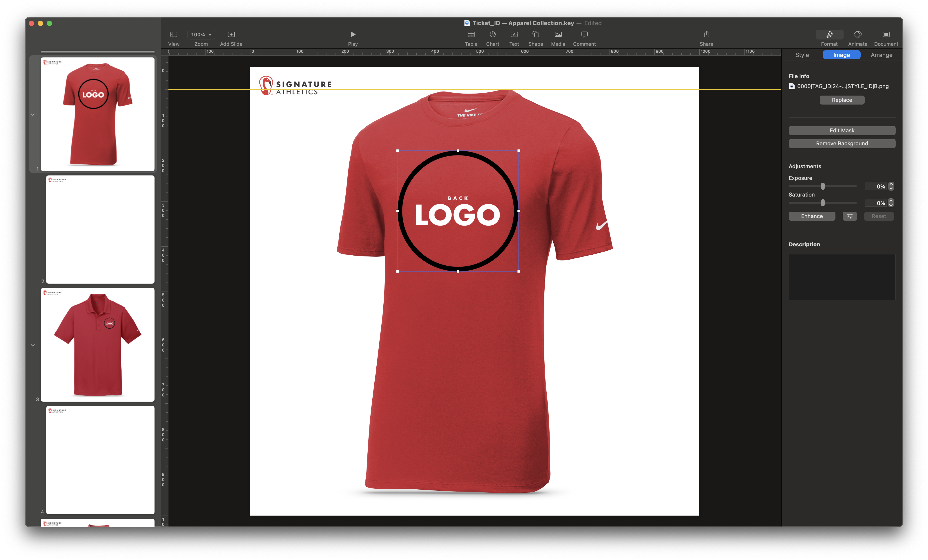Insert a Chart from toolbar
Viewport: 928px width, 560px height.
pos(492,35)
